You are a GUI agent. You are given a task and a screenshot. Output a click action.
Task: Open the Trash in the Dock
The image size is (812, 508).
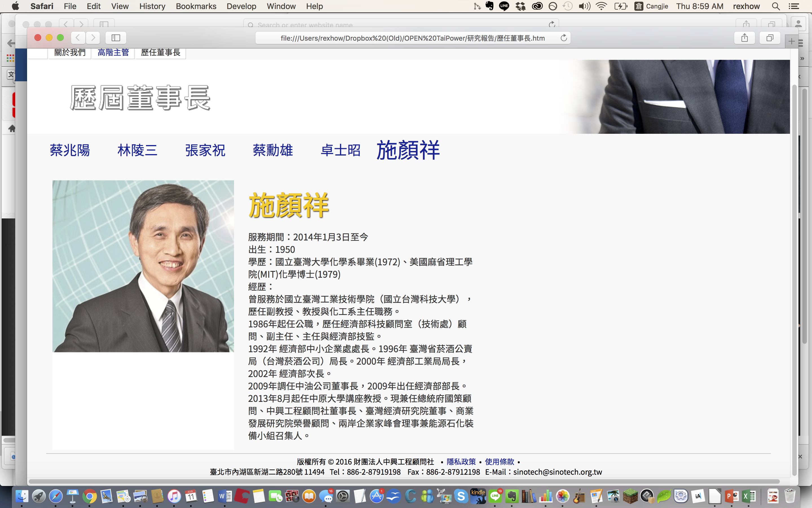click(790, 496)
